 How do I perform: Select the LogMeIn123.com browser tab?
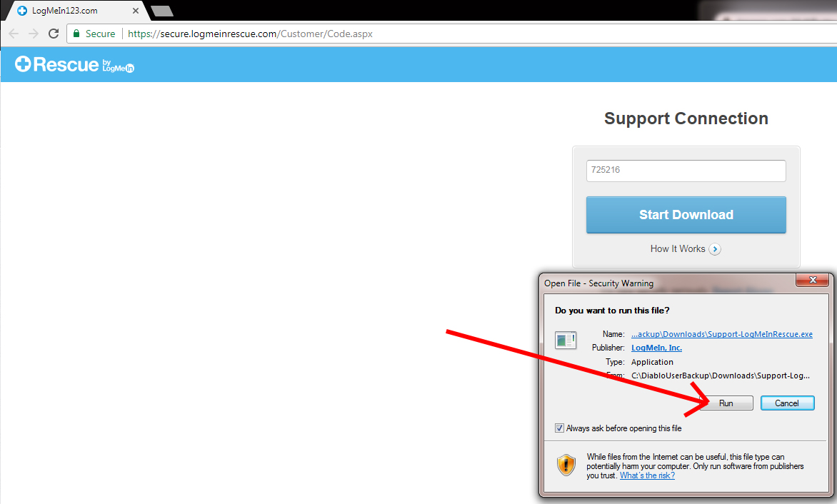[65, 11]
